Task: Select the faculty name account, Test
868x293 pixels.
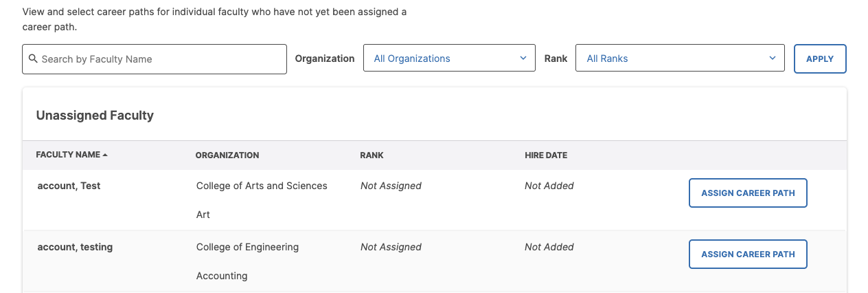Action: tap(69, 186)
